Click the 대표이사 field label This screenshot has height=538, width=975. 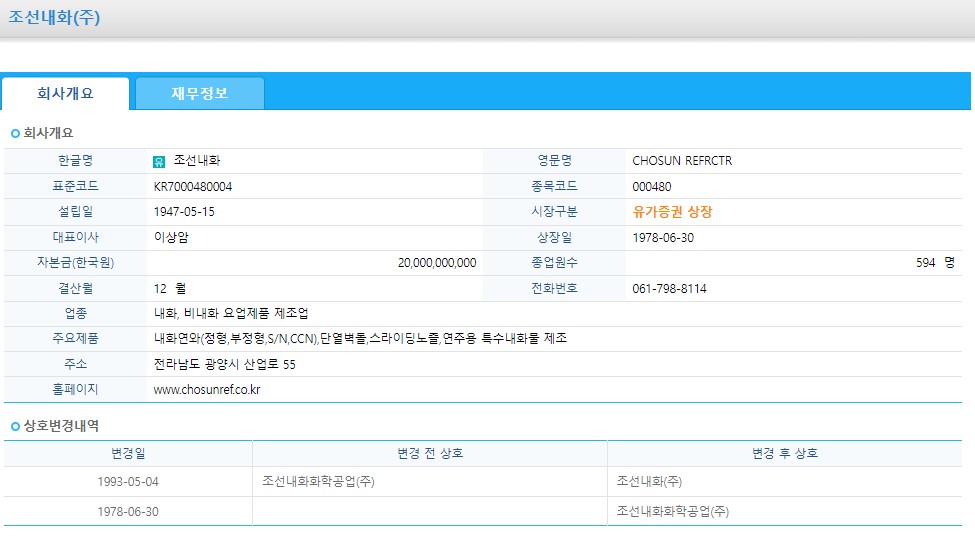(x=75, y=237)
